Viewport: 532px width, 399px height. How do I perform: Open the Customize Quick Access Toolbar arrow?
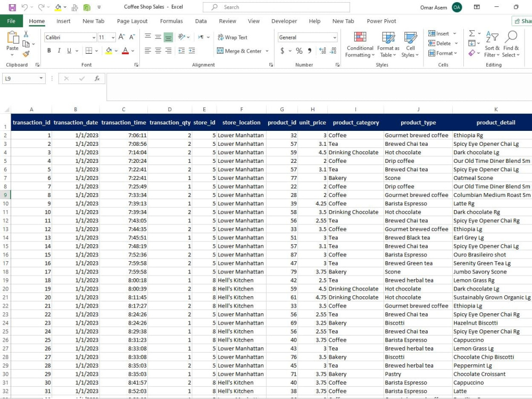(99, 7)
